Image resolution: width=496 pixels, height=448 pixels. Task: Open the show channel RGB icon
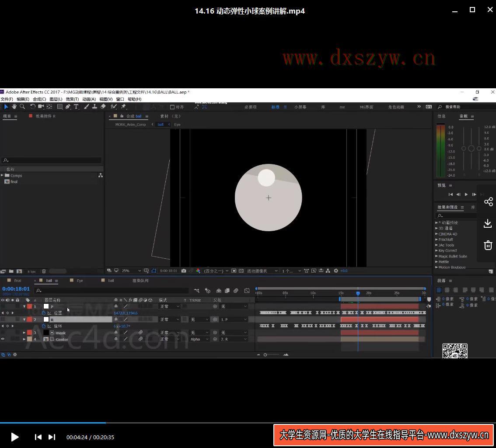(198, 271)
